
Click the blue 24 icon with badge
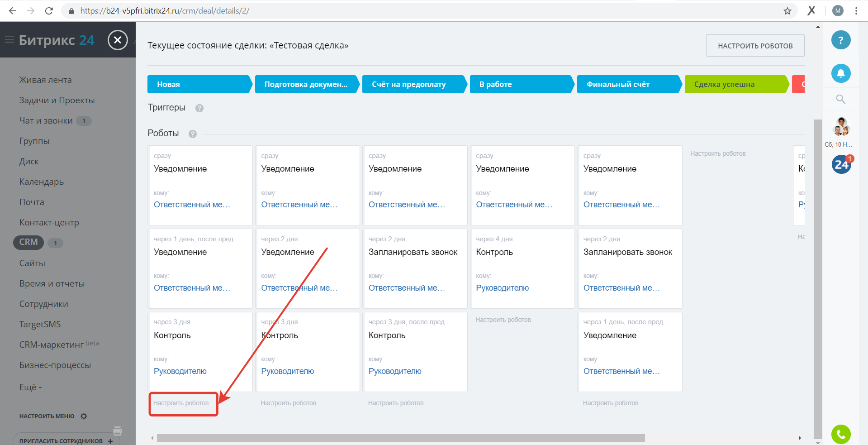click(842, 164)
